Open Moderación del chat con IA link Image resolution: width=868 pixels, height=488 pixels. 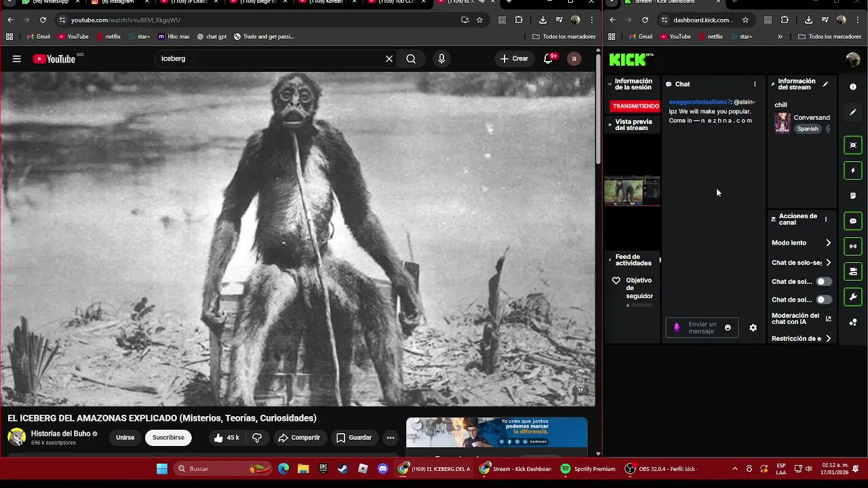[828, 319]
